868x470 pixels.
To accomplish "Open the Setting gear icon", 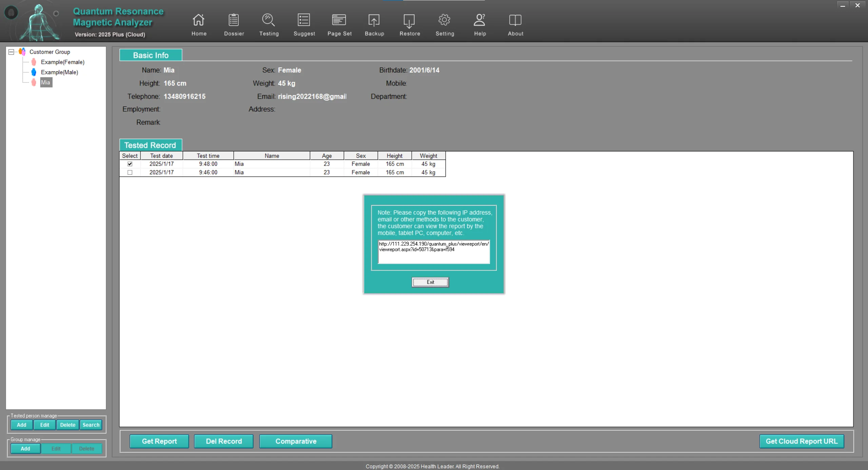I will [444, 20].
